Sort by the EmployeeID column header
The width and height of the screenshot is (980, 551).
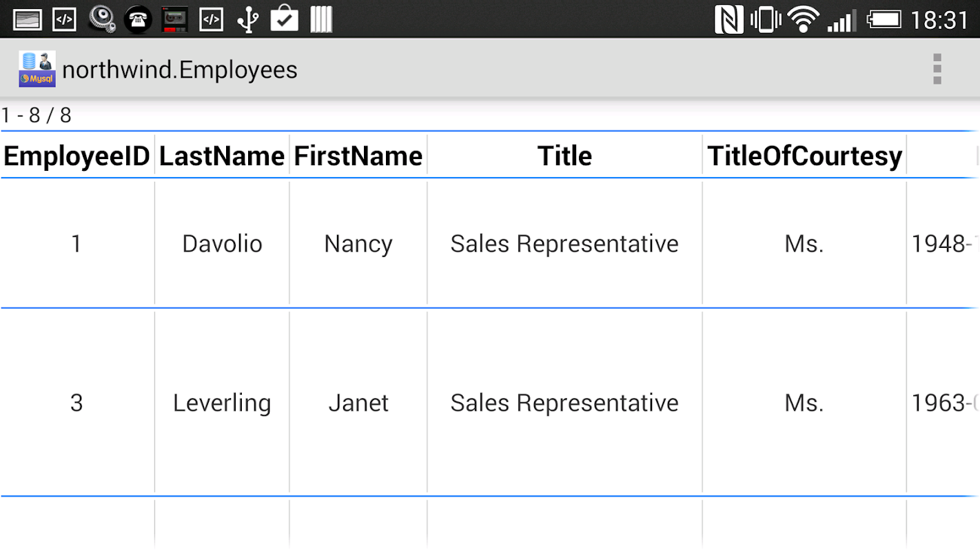(76, 156)
